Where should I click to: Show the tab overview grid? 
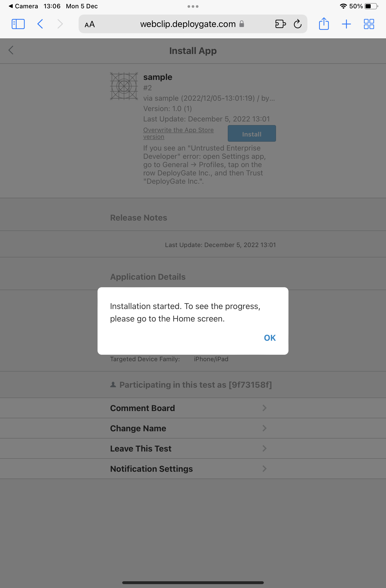coord(369,24)
